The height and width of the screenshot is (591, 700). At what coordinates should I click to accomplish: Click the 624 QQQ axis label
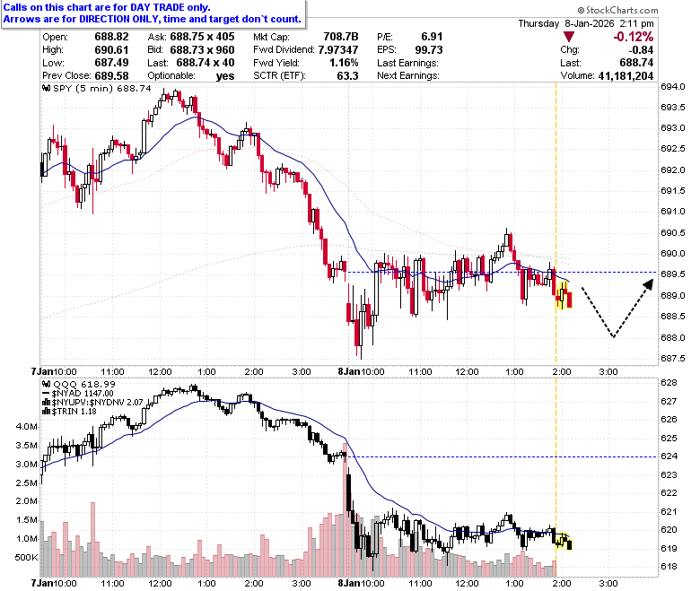coord(669,456)
